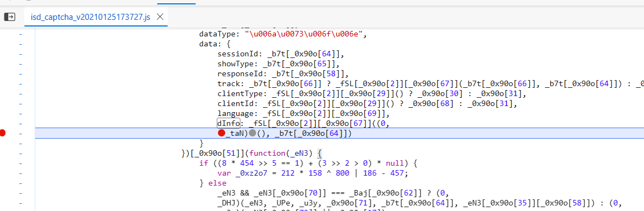Click the language property name

[x=235, y=114]
